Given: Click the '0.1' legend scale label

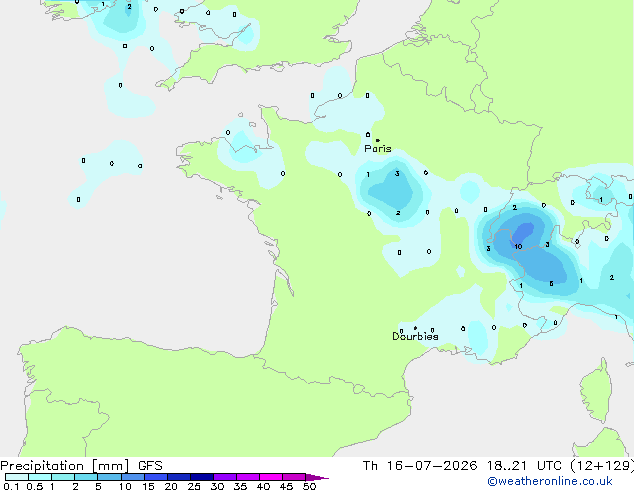Looking at the screenshot, I should pos(12,486).
